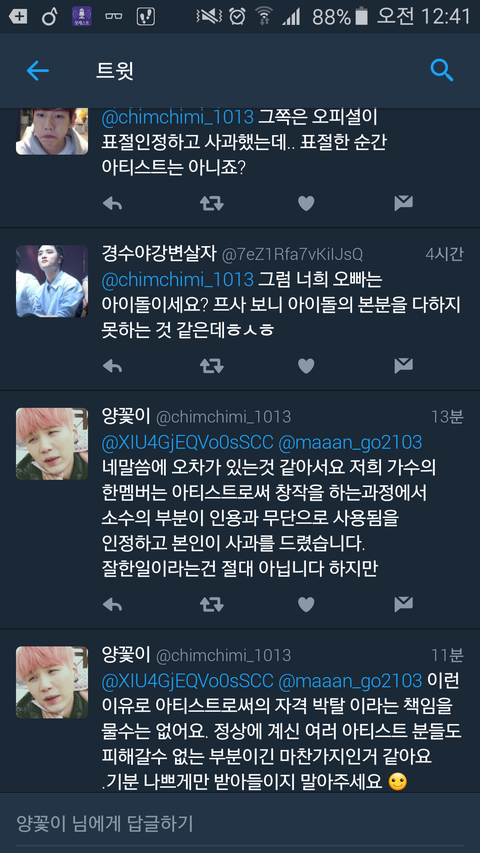Viewport: 480px width, 853px height.
Task: Reply to 경수야강변살자's tweet
Action: pos(112,366)
